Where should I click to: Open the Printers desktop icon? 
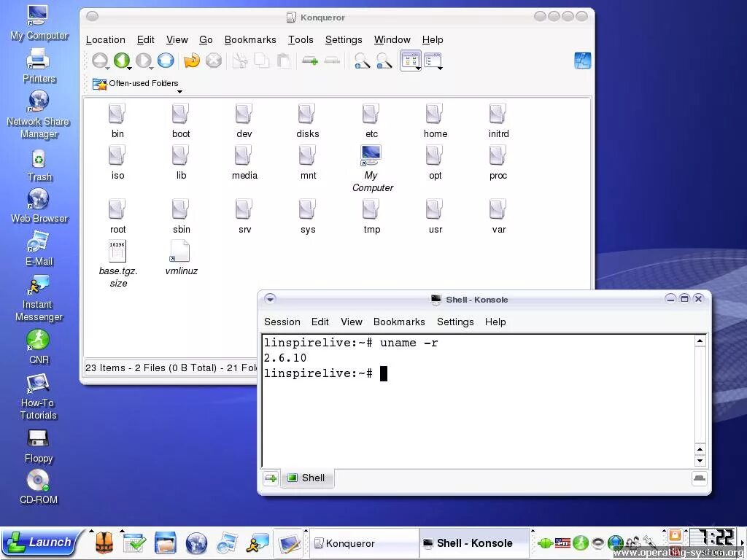(39, 66)
